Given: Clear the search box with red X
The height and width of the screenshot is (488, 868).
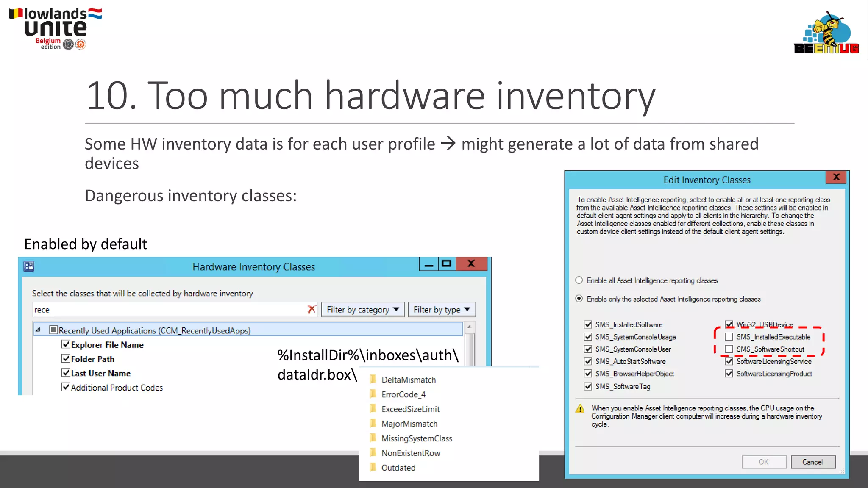Looking at the screenshot, I should pyautogui.click(x=312, y=310).
